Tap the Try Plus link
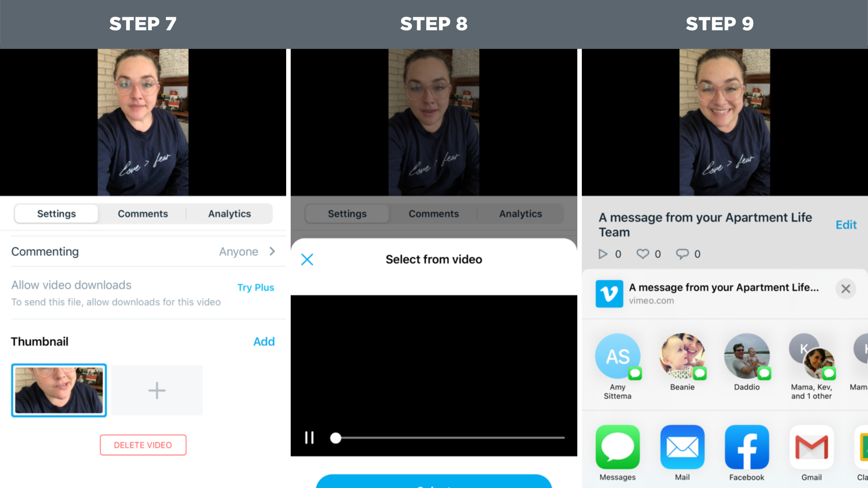 click(x=255, y=287)
